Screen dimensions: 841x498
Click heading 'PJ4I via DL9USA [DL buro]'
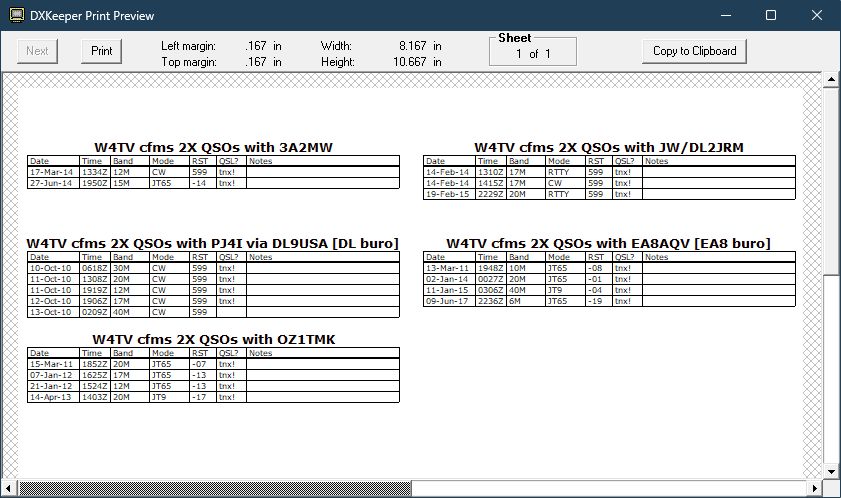tap(212, 244)
